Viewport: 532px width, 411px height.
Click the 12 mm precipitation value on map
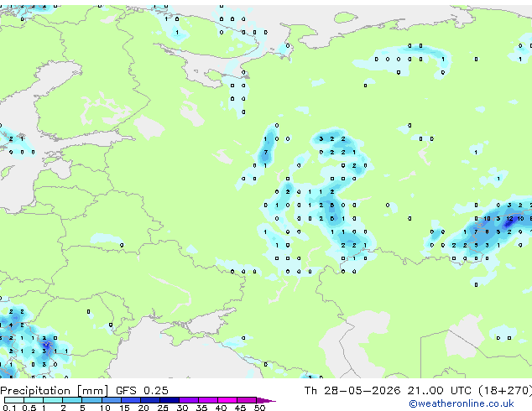click(509, 219)
